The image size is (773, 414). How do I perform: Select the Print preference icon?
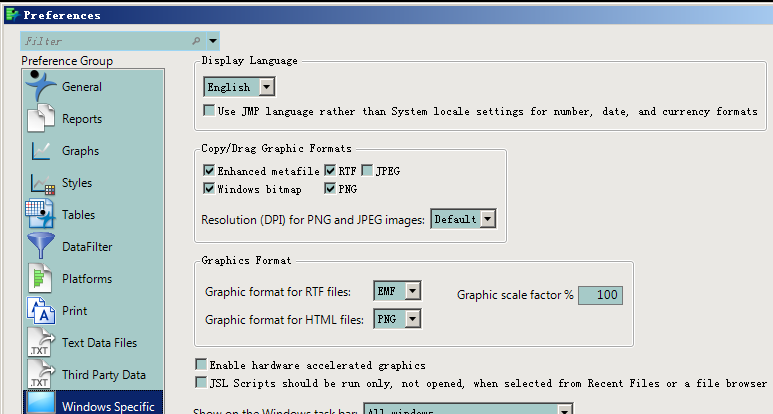[x=41, y=311]
